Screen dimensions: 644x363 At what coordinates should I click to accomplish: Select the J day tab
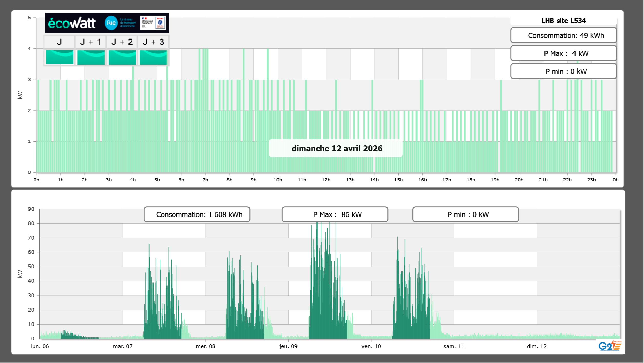[x=59, y=42]
